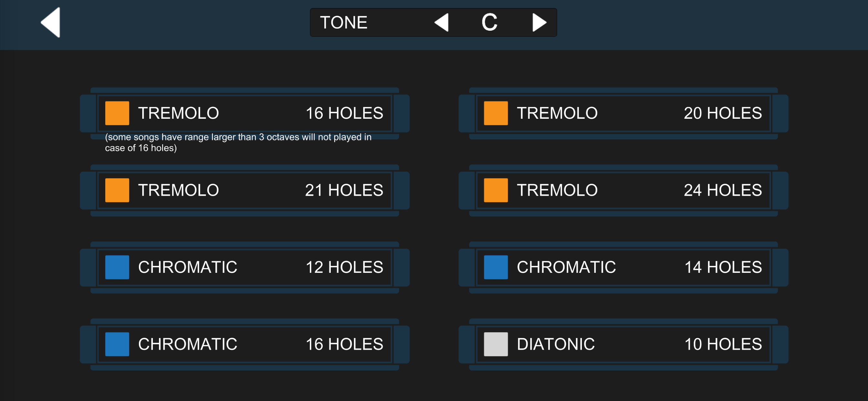Click the note about songs larger than 3 octaves
The image size is (868, 401).
pos(238,142)
